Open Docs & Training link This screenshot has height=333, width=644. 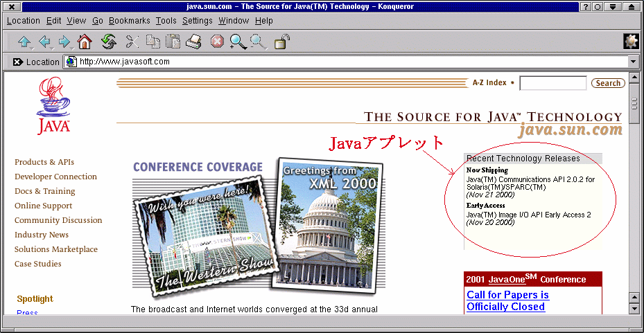45,191
